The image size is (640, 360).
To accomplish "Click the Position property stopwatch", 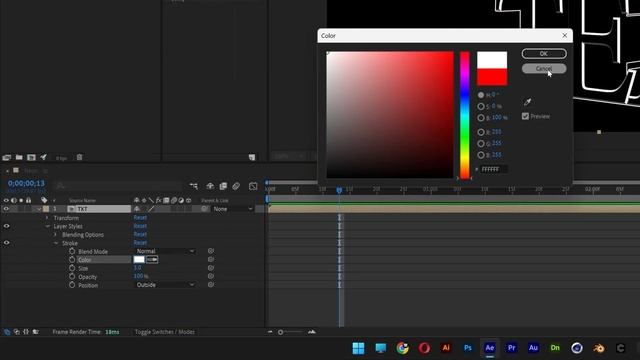I will pos(72,285).
